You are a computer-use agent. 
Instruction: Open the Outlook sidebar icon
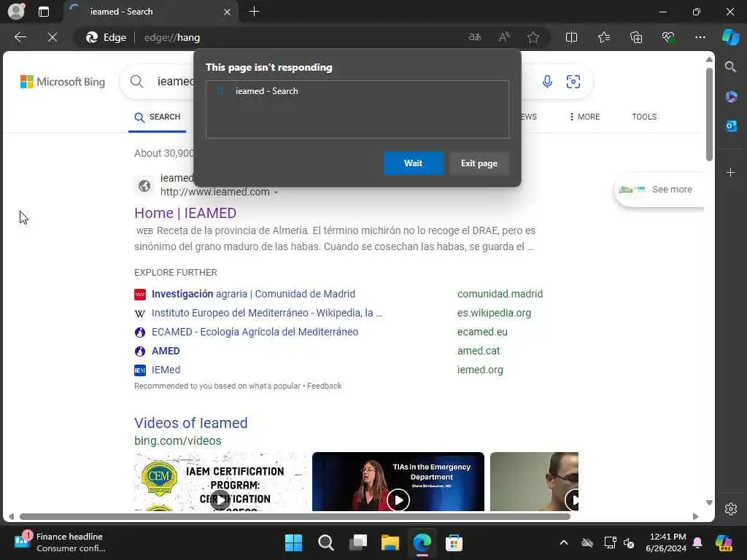pos(731,125)
